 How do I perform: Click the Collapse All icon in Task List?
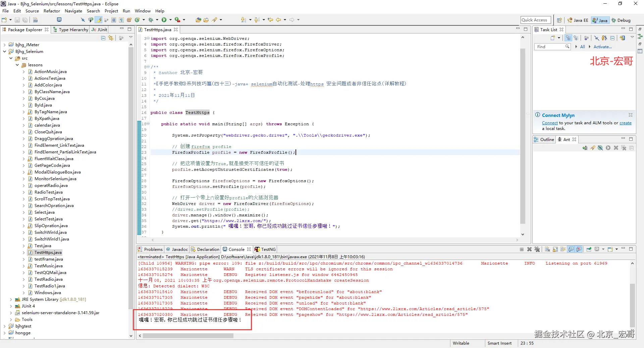612,38
